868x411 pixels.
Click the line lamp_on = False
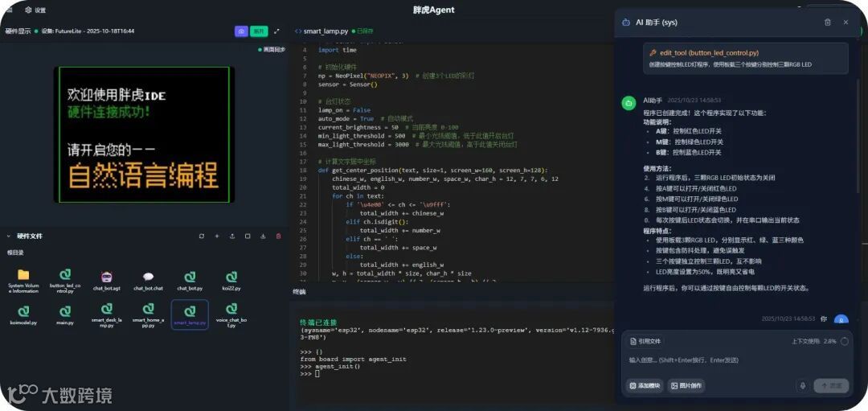coord(344,110)
